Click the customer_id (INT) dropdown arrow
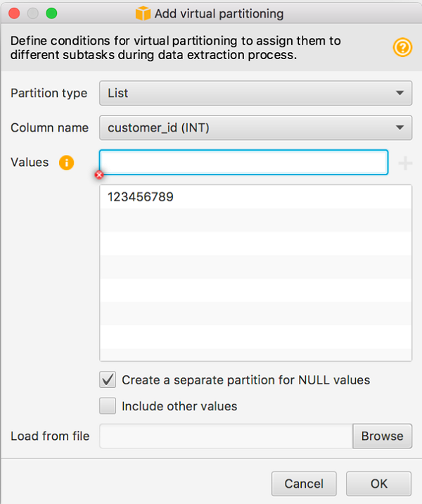 tap(399, 127)
